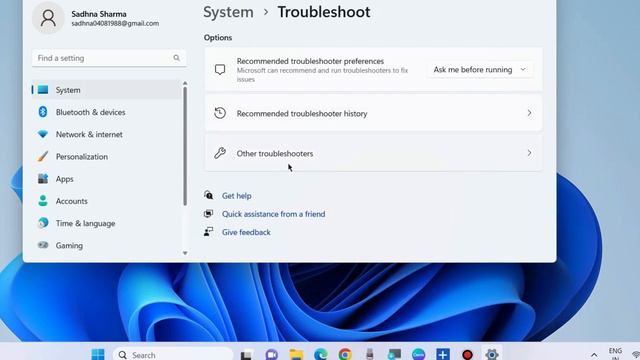Click the Quick assistance icon
Screen dimensions: 640x360
tap(209, 213)
